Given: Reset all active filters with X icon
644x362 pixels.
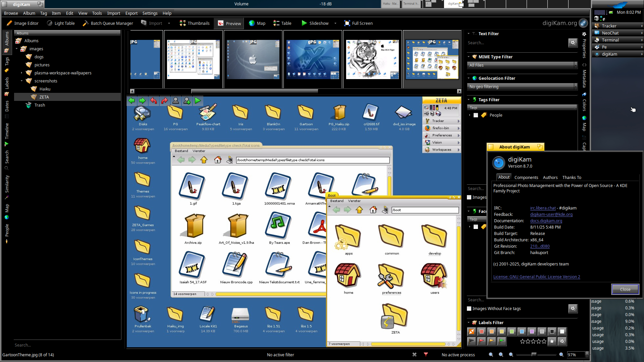Looking at the screenshot, I should point(415,355).
